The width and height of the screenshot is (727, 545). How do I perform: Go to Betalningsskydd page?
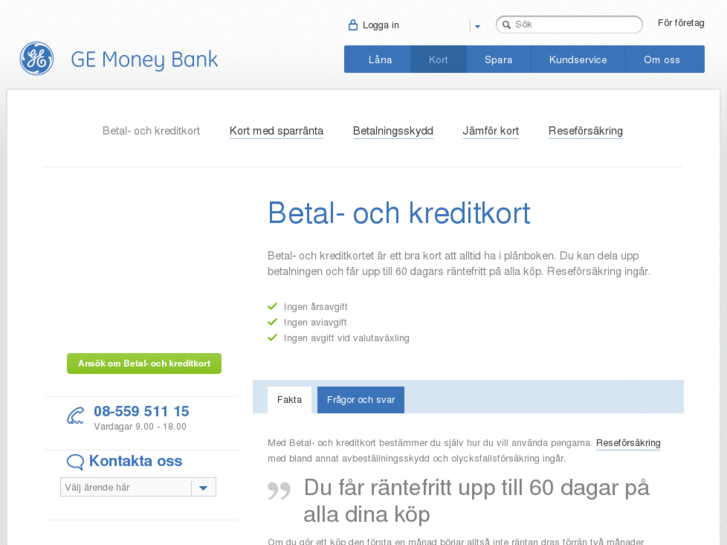coord(393,131)
